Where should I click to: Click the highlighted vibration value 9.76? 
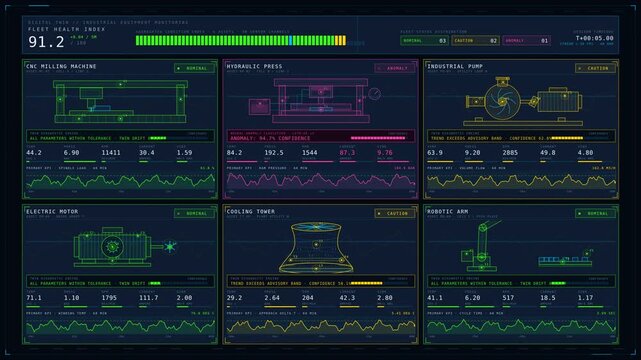(385, 152)
